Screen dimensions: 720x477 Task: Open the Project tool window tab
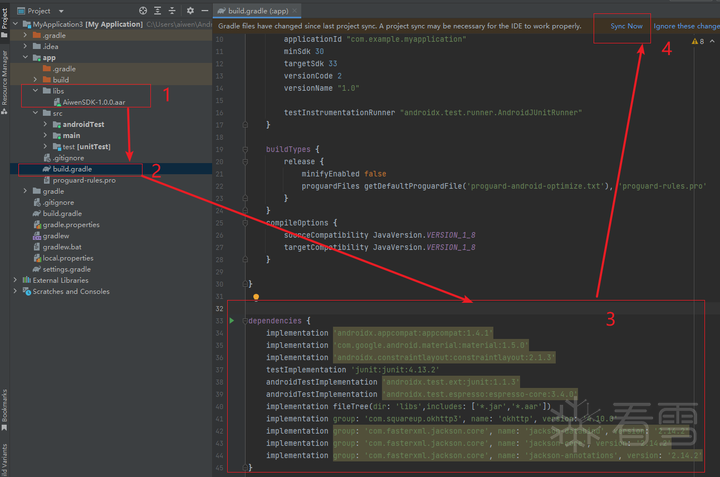click(5, 22)
